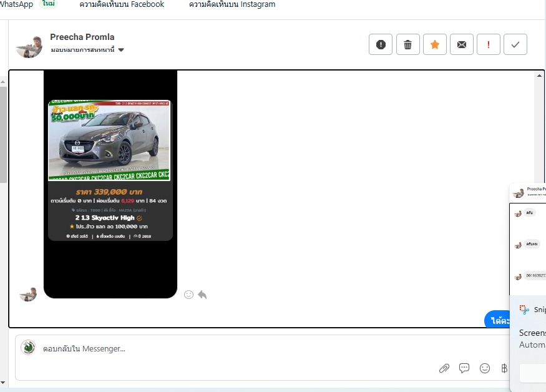
Task: Flag conversation with red exclamation icon
Action: [489, 45]
